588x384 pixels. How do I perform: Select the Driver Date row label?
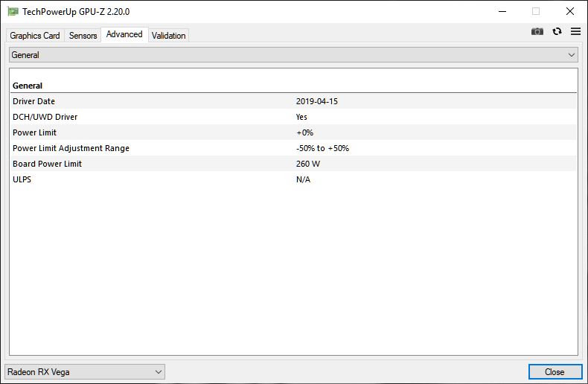coord(33,101)
